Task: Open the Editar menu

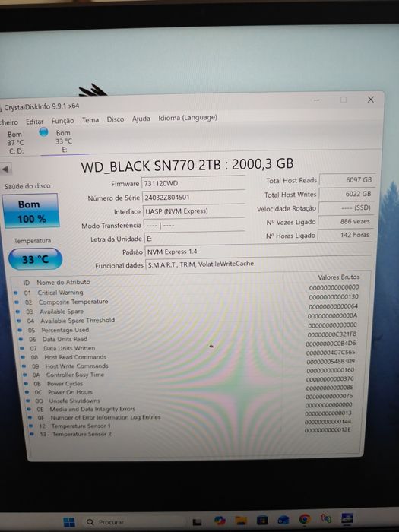Action: click(x=35, y=122)
